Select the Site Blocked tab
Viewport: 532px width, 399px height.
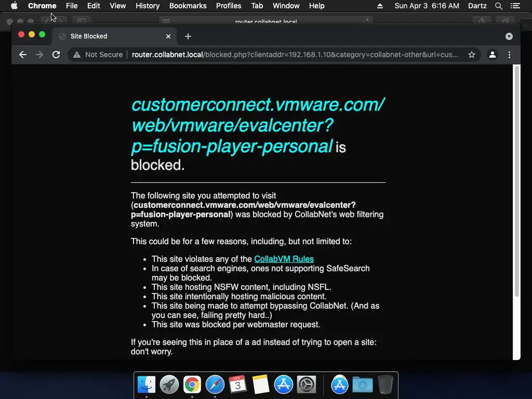[114, 36]
